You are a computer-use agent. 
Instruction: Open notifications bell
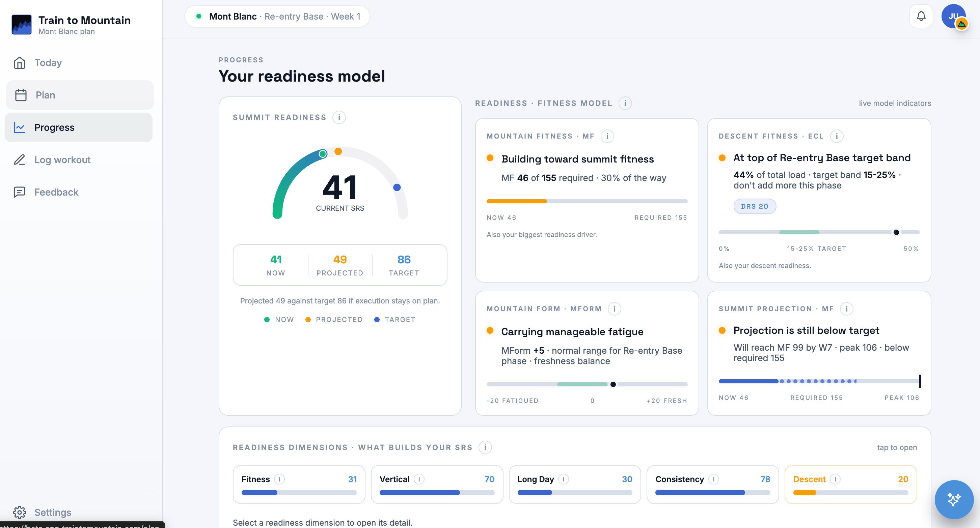[921, 16]
